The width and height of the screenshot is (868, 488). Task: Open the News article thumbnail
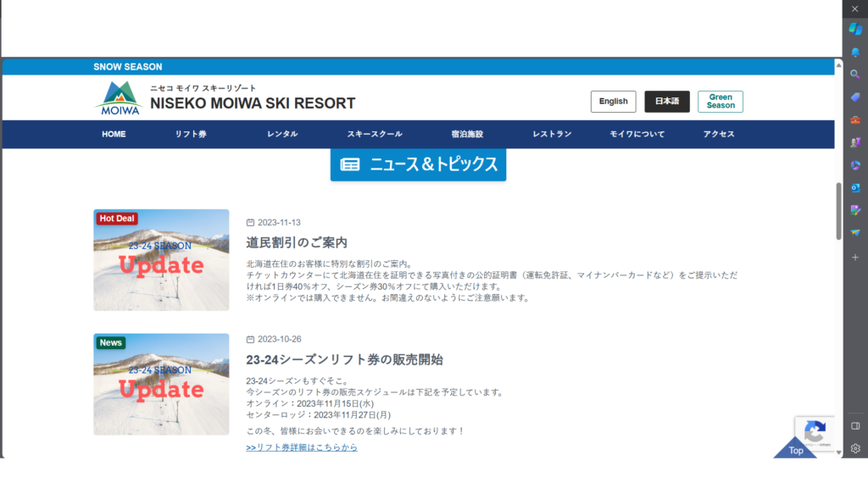point(161,384)
